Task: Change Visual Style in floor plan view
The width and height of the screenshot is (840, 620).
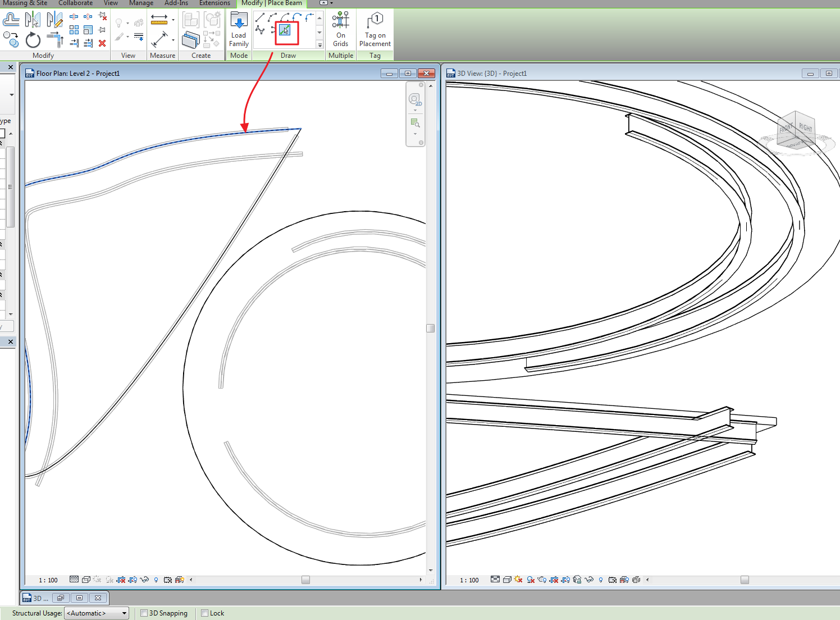Action: click(x=86, y=580)
